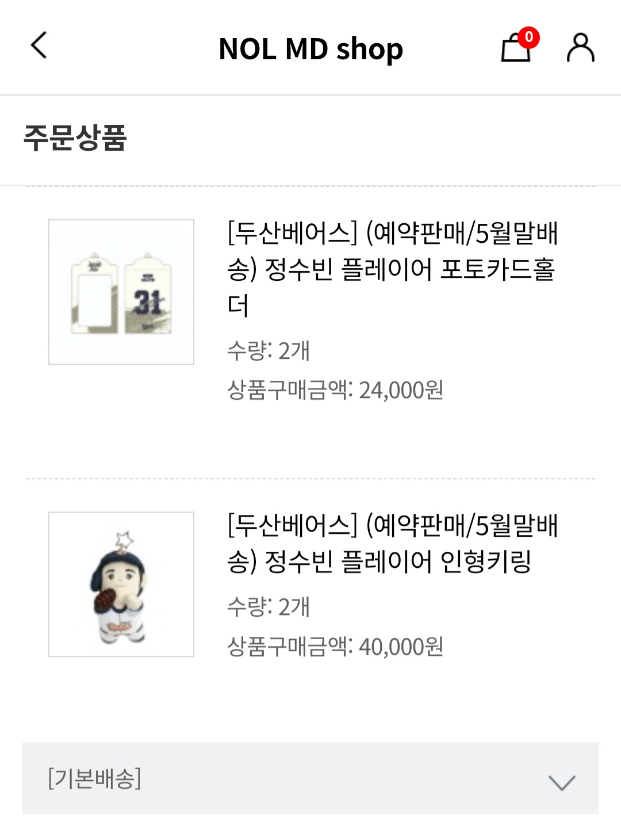Go back using the left arrow icon

(x=39, y=46)
